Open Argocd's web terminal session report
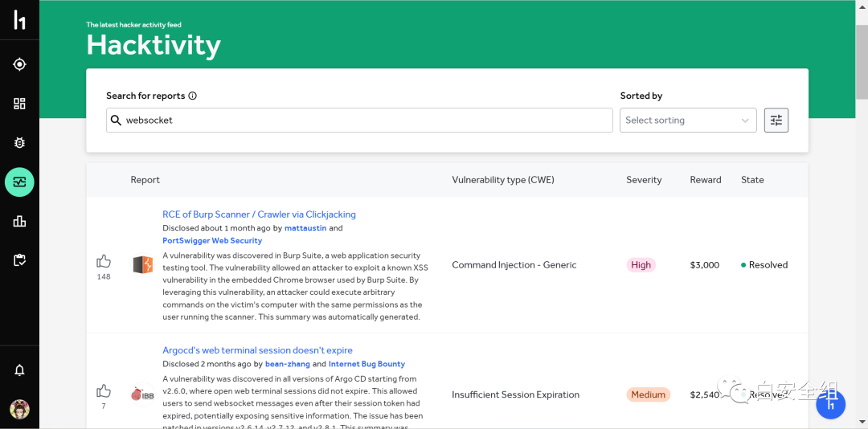The image size is (868, 429). coord(257,350)
